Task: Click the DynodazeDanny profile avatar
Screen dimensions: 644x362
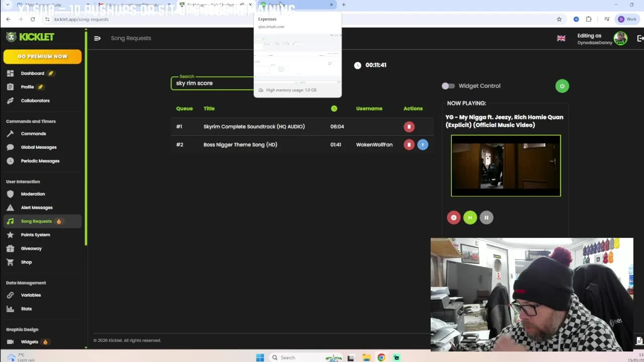Action: pos(620,39)
